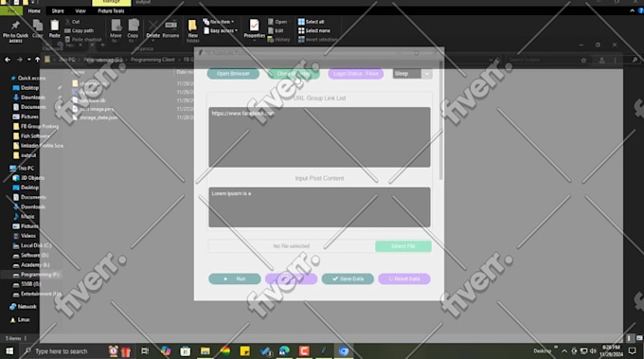Click the Run button

[235, 278]
